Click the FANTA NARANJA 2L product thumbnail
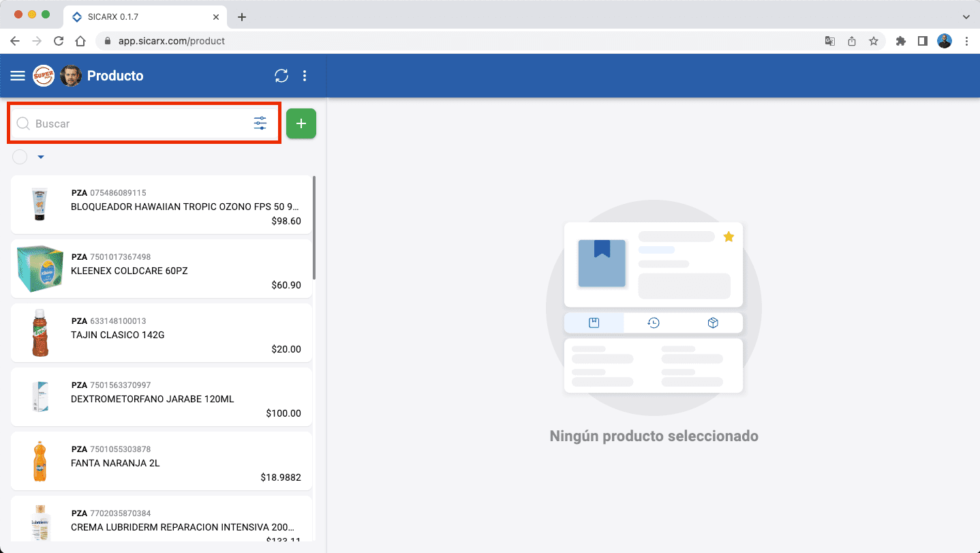 40,461
